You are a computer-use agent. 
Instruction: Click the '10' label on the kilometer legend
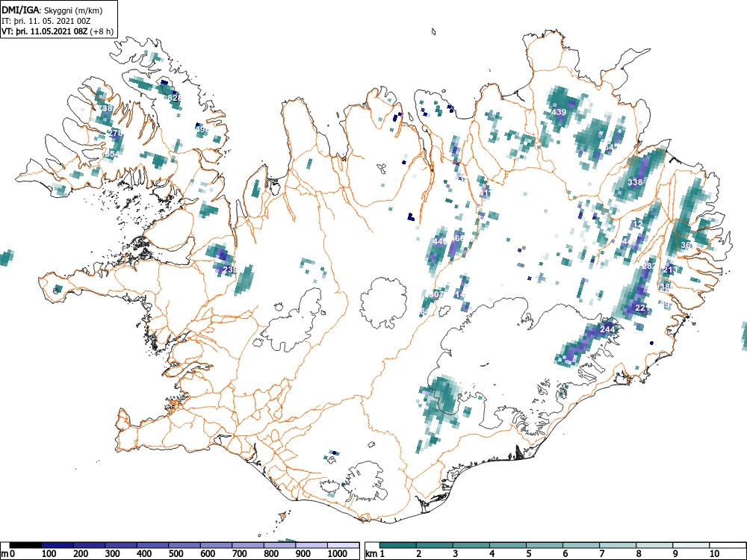(714, 554)
